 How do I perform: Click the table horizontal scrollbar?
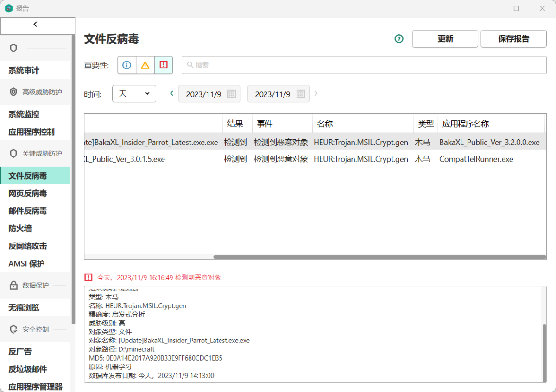[x=379, y=257]
